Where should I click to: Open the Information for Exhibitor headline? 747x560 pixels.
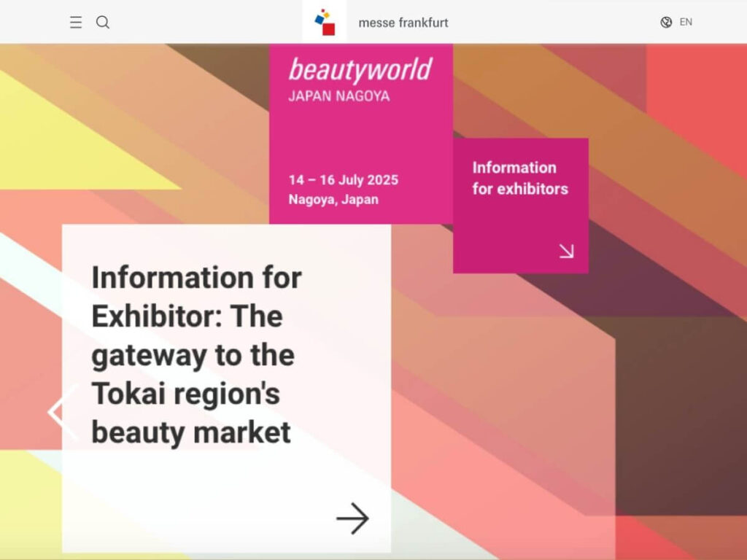[x=196, y=355]
